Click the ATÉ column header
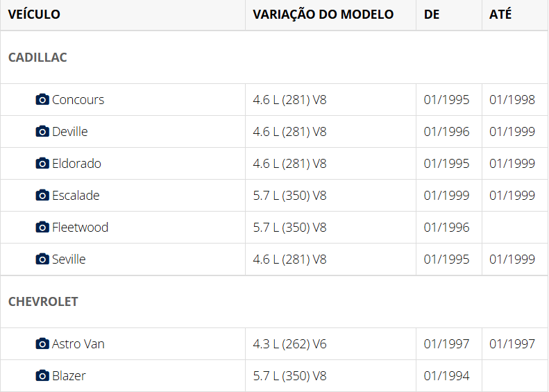549x392 pixels. (x=500, y=15)
